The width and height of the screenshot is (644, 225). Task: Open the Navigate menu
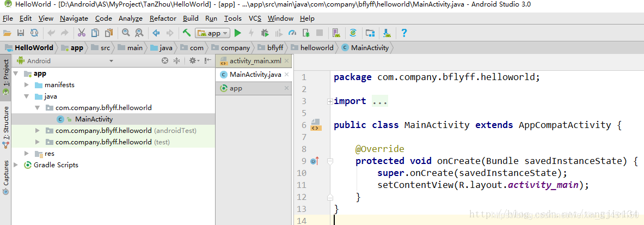click(x=74, y=19)
